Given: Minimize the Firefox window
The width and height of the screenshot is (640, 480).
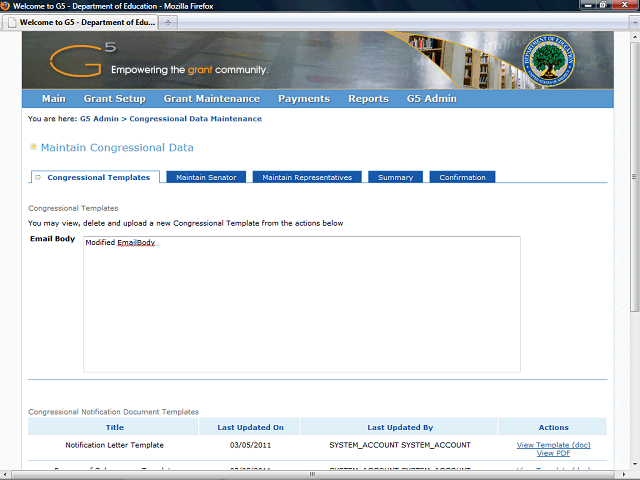Looking at the screenshot, I should [588, 5].
